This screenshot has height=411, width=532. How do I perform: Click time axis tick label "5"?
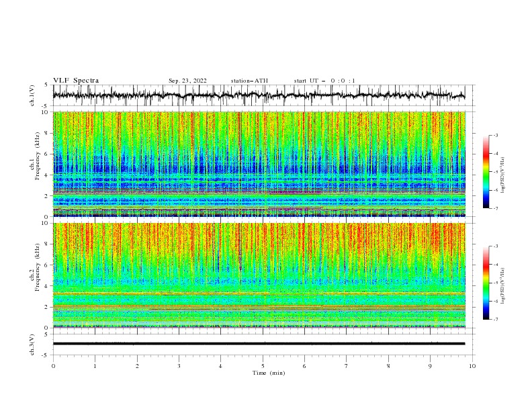point(263,366)
